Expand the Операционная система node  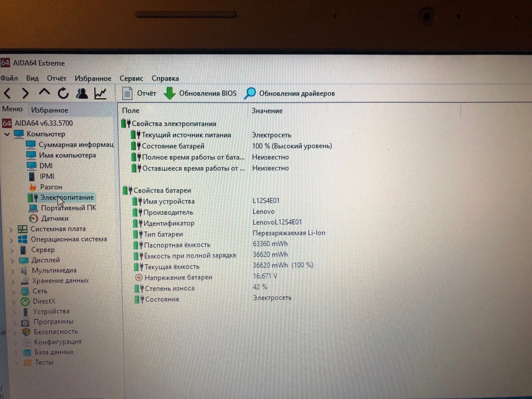[11, 240]
